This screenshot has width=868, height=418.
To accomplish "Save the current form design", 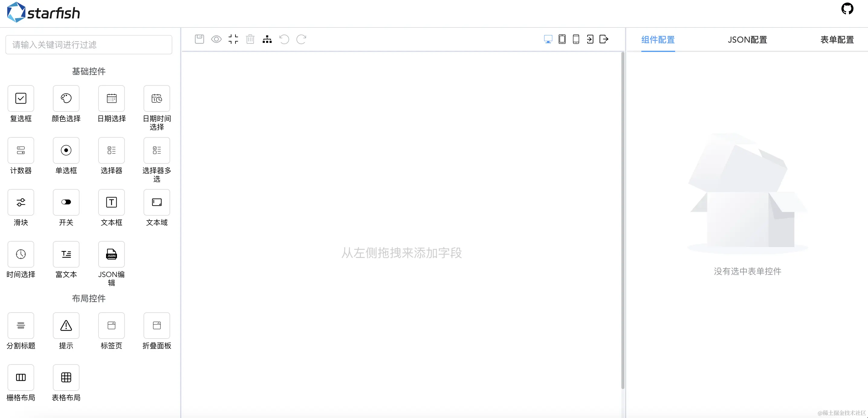I will click(x=199, y=39).
